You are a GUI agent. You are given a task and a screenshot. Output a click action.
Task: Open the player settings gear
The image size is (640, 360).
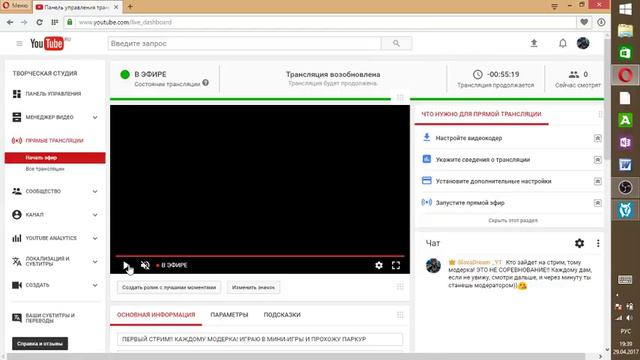(x=379, y=265)
